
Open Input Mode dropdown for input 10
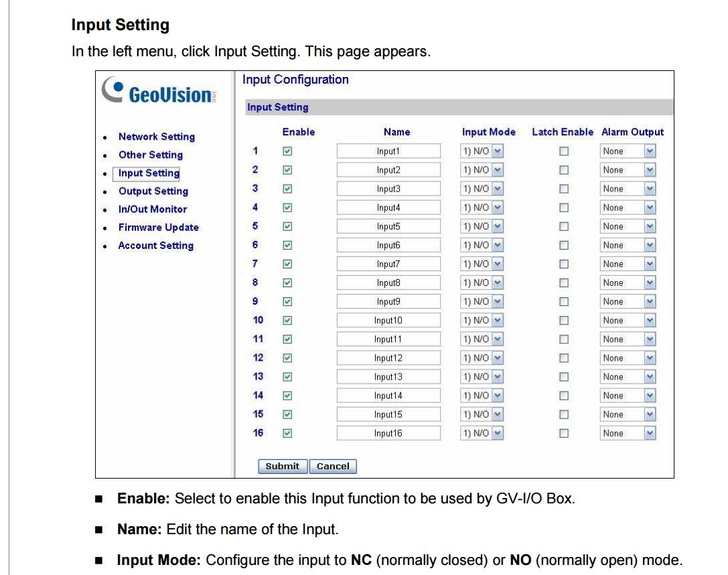[496, 321]
